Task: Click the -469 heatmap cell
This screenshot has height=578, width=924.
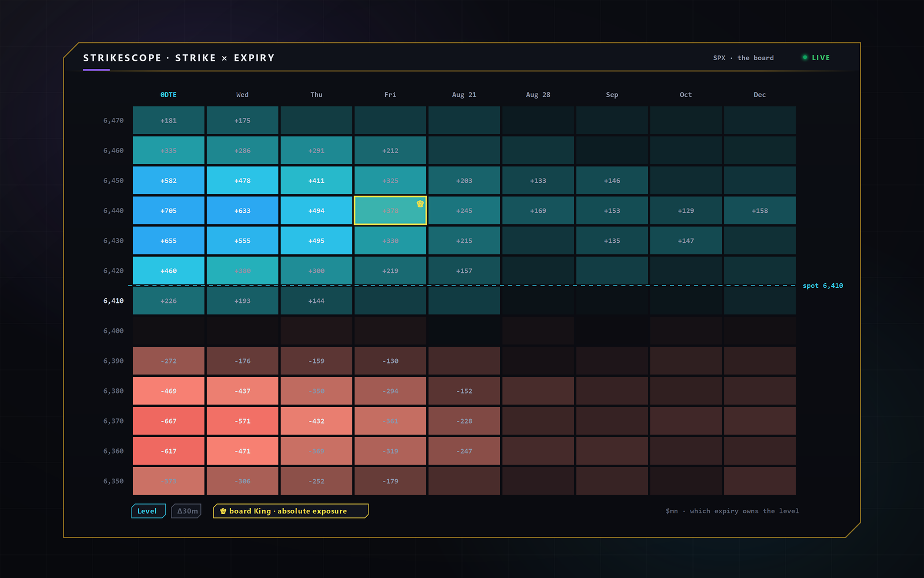Action: (169, 391)
